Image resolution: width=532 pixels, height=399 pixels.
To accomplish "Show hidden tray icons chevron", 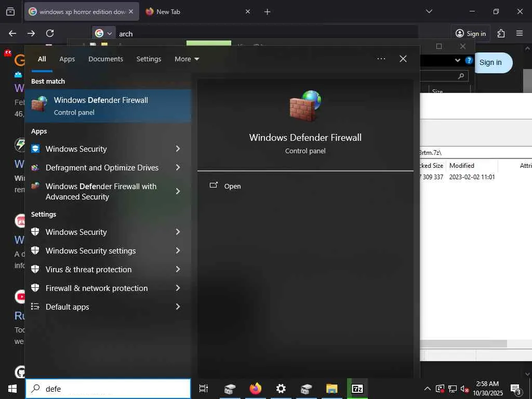I will click(428, 389).
